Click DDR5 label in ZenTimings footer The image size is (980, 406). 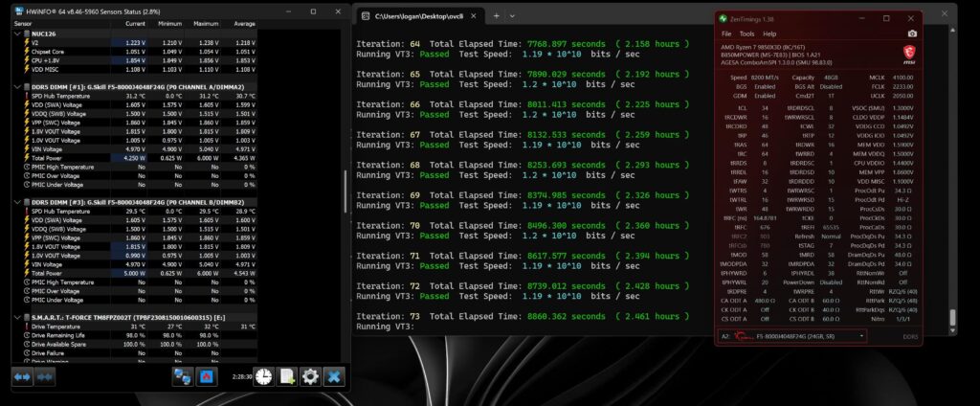click(910, 336)
